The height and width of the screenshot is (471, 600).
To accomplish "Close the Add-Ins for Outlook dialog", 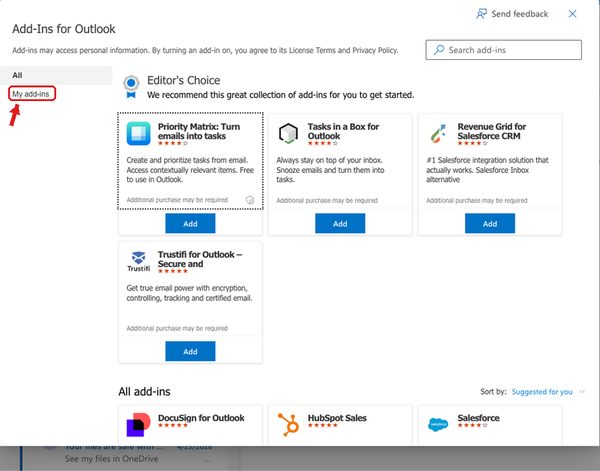I will point(572,14).
